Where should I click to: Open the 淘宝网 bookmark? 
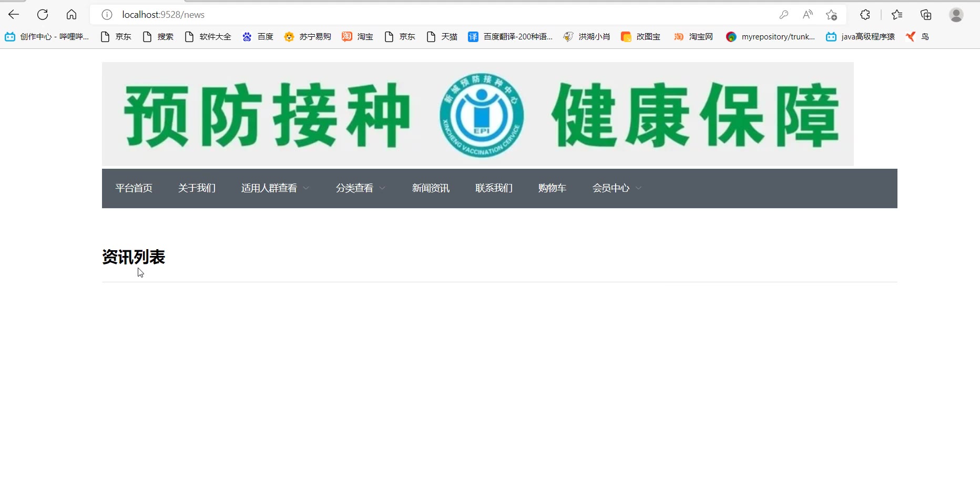(x=693, y=37)
